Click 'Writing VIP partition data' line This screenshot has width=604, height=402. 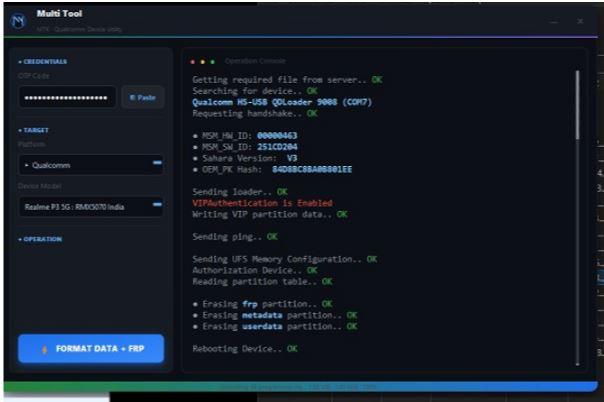tap(270, 214)
